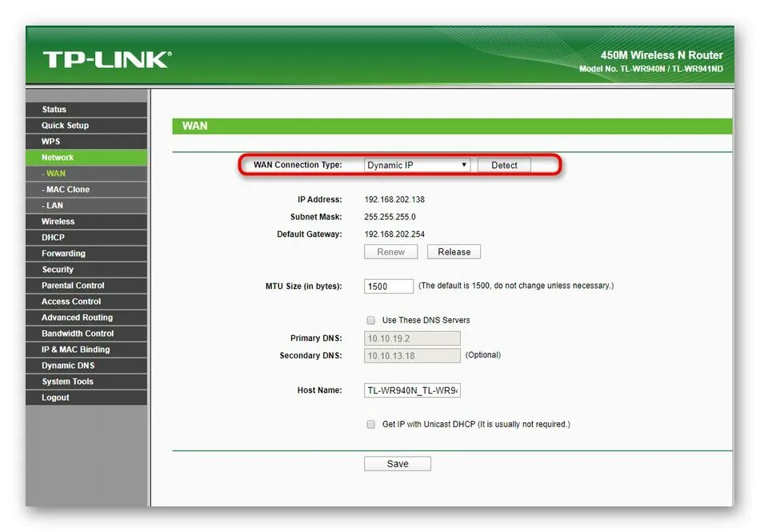Click the MTU Size input field
This screenshot has height=532, width=760.
point(389,286)
